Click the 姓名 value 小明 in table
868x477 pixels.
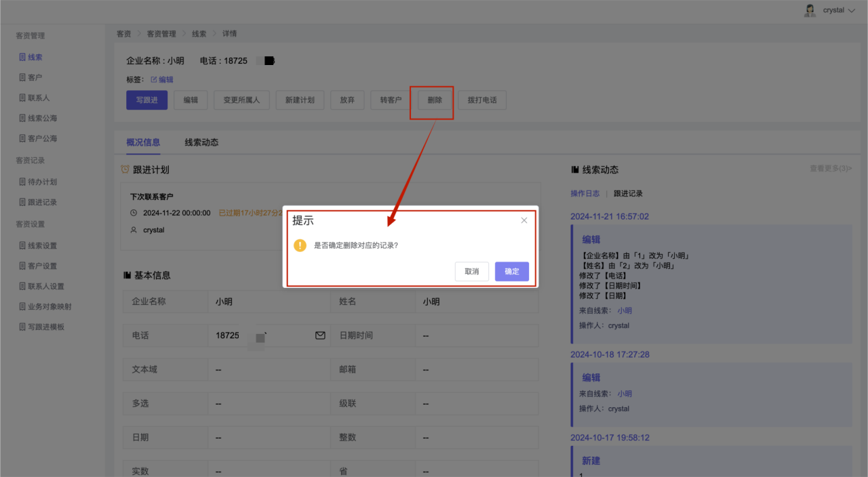(x=431, y=302)
